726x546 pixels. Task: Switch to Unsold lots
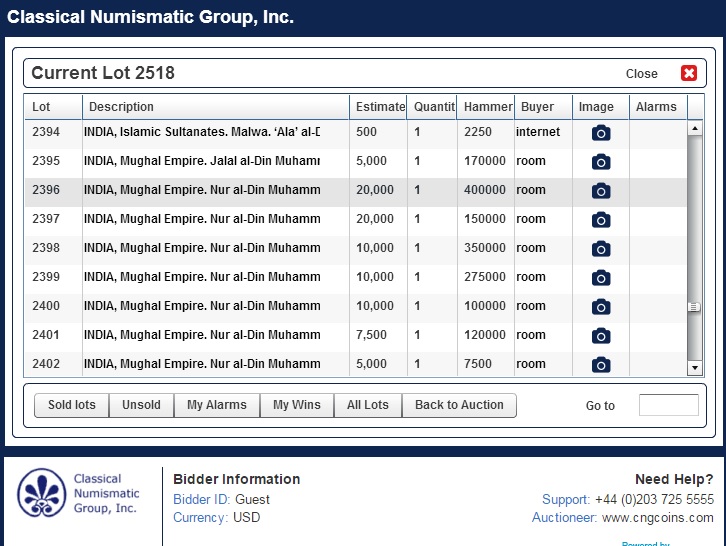click(x=141, y=405)
